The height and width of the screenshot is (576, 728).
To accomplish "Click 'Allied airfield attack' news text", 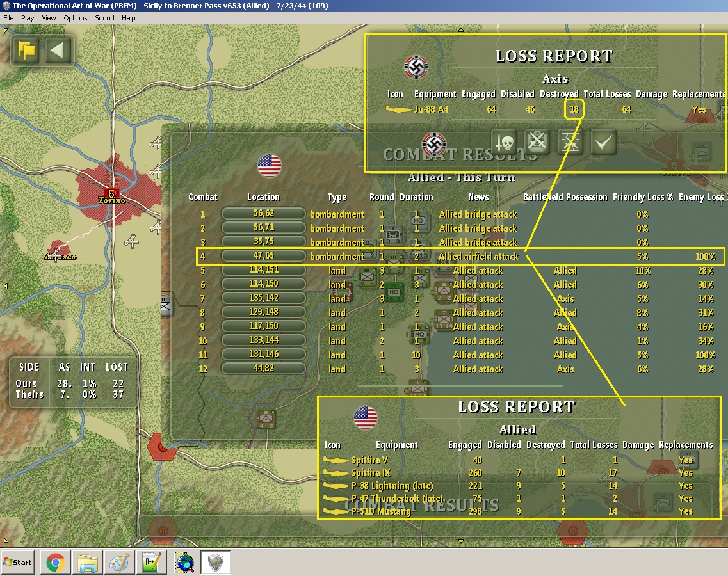I will 478,256.
